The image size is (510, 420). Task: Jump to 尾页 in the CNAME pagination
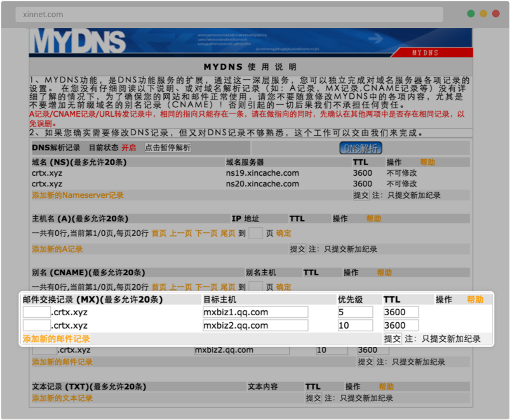point(227,287)
